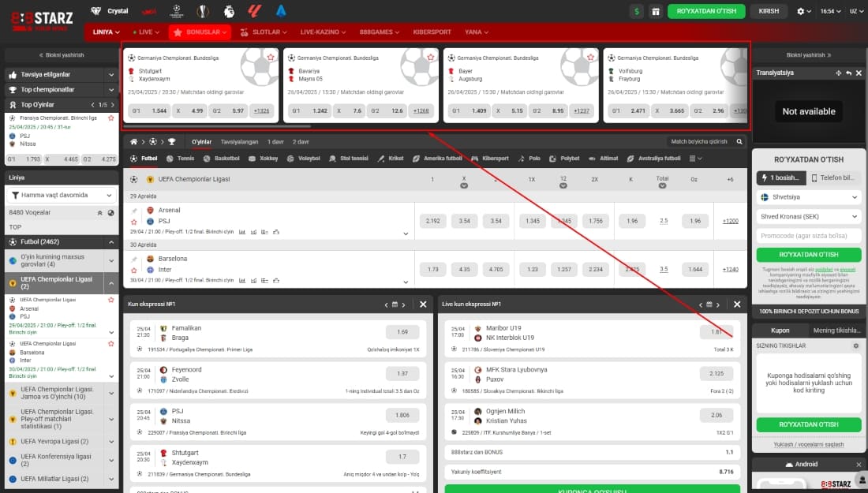The height and width of the screenshot is (493, 868).
Task: Open the calendar icon in Kun ekspressi №1
Action: pos(395,304)
